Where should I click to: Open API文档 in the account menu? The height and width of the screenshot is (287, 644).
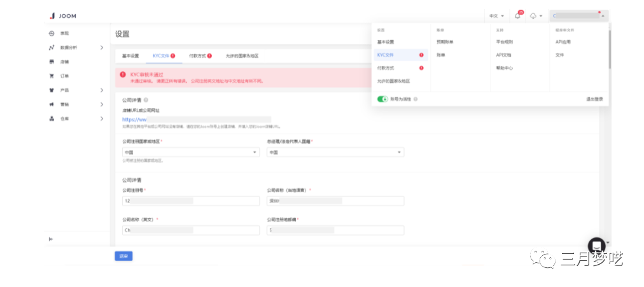point(503,55)
